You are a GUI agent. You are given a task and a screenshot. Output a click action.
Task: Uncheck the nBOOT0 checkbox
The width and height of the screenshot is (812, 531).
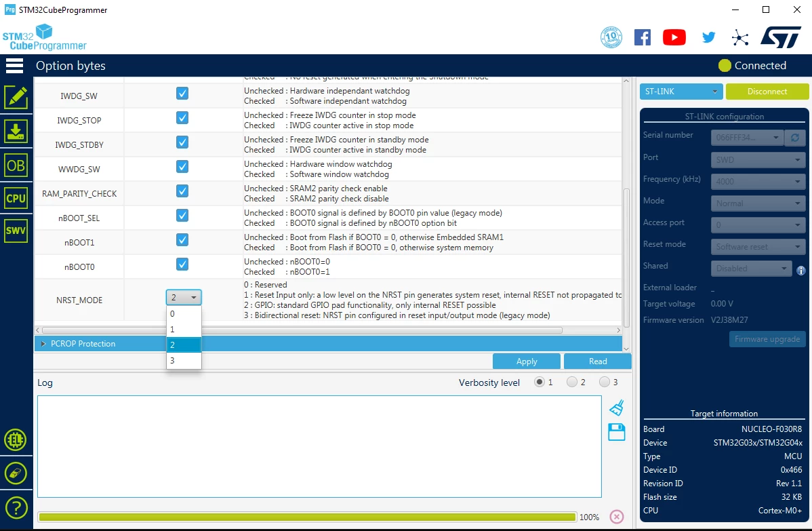coord(182,264)
